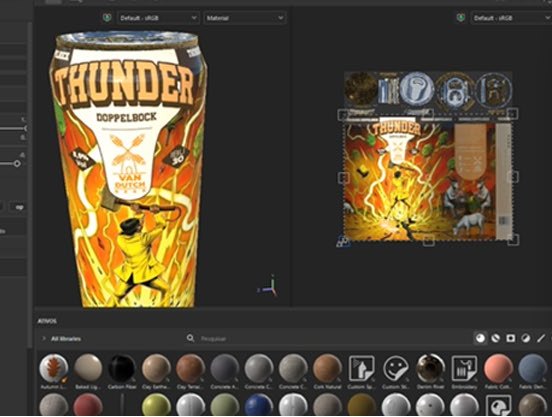Viewport: 552px width, 417px height.
Task: Expand the All libraries tree
Action: 44,339
